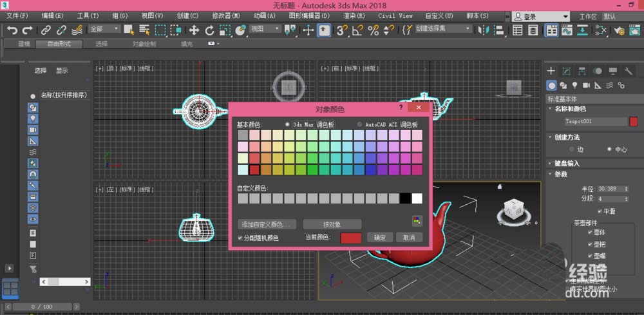Open the 视图 reference coordinate dropdown

(x=265, y=29)
